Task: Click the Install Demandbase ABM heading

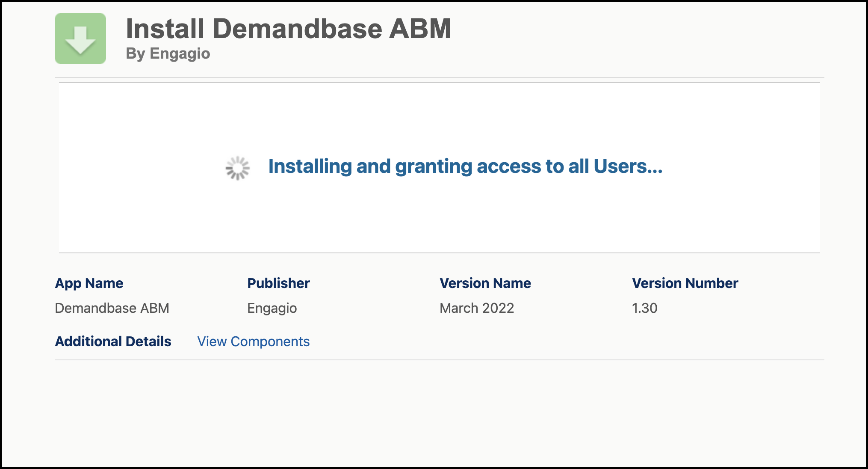Action: pyautogui.click(x=288, y=29)
